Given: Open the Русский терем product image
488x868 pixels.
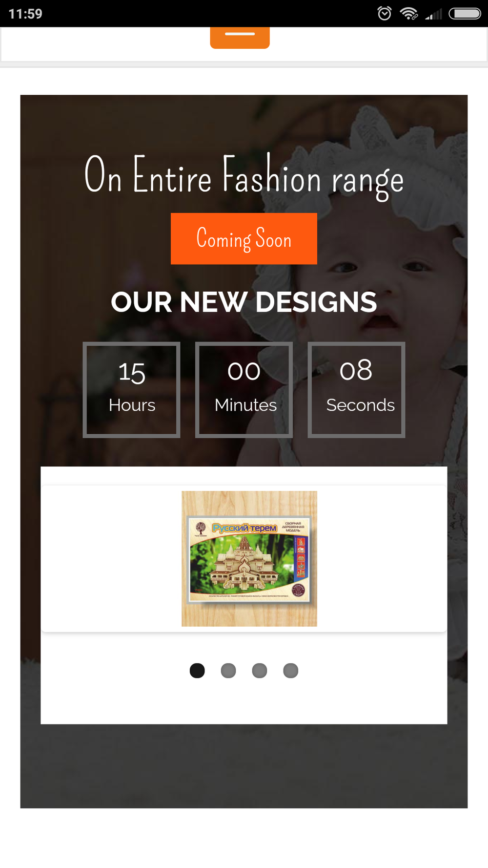Looking at the screenshot, I should pyautogui.click(x=249, y=558).
